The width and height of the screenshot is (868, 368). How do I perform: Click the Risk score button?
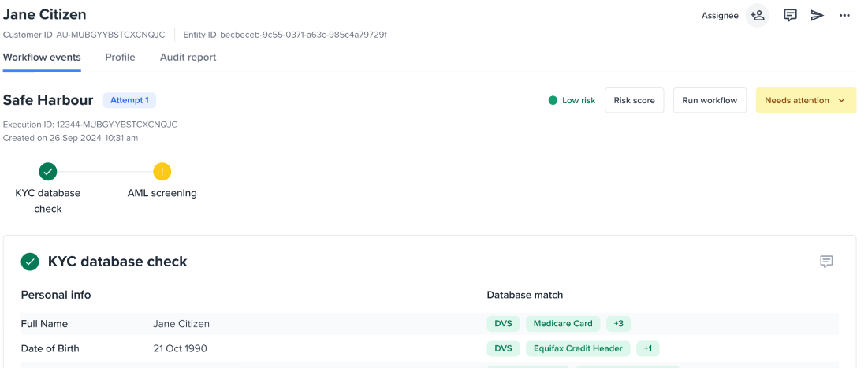(x=634, y=100)
